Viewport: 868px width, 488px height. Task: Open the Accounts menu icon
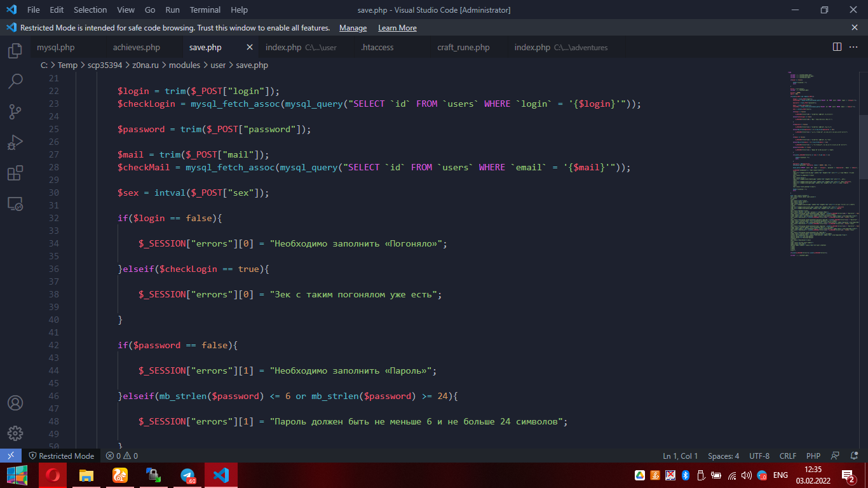pyautogui.click(x=15, y=403)
